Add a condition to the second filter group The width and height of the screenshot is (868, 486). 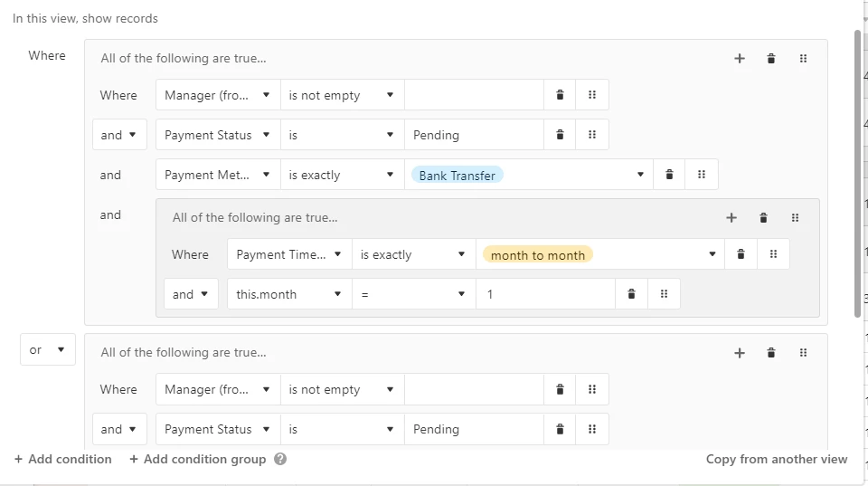click(740, 353)
